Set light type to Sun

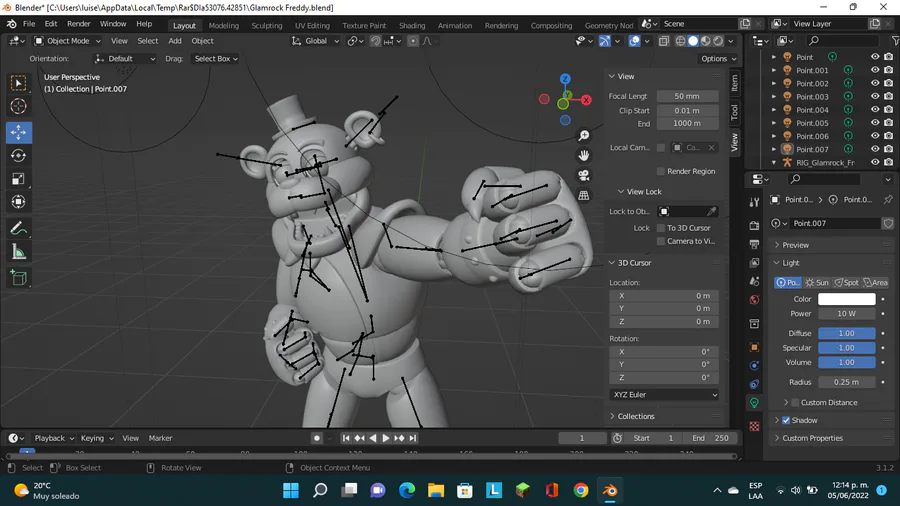pos(817,283)
